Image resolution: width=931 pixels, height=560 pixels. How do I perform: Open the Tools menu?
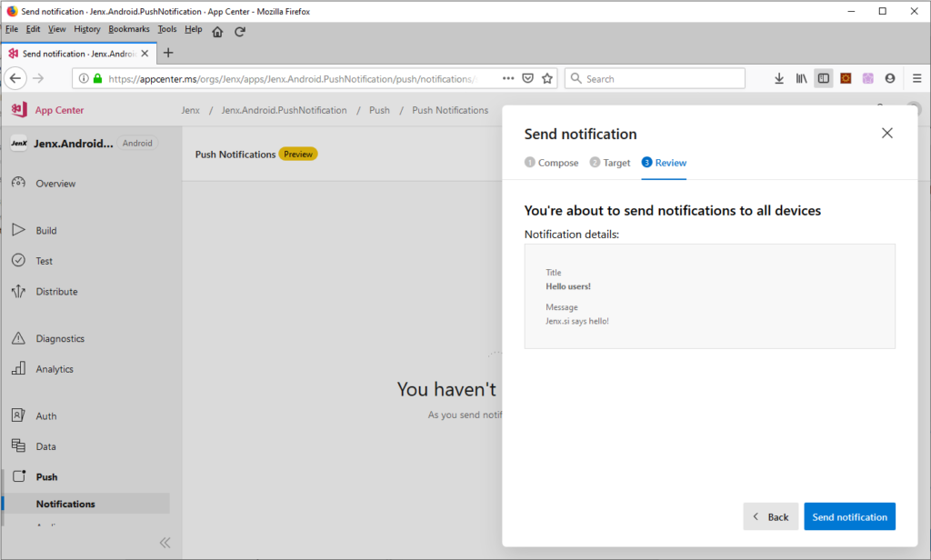click(167, 29)
